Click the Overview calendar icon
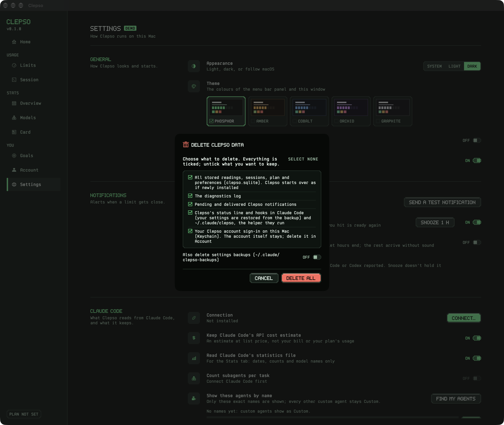The image size is (504, 425). (x=14, y=103)
